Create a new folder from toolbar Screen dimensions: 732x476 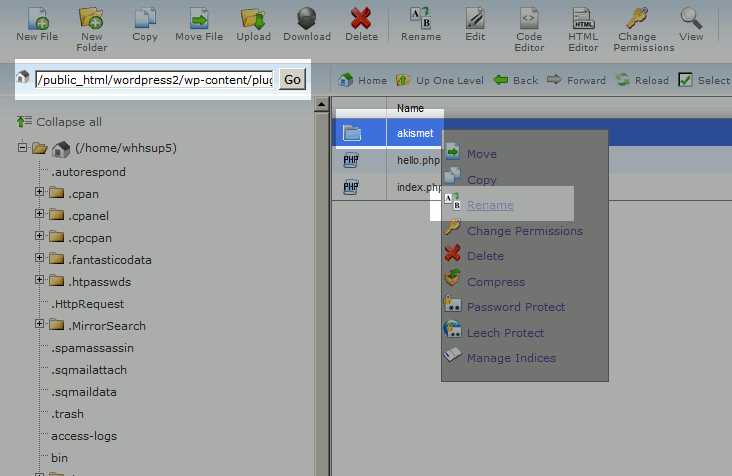point(91,18)
